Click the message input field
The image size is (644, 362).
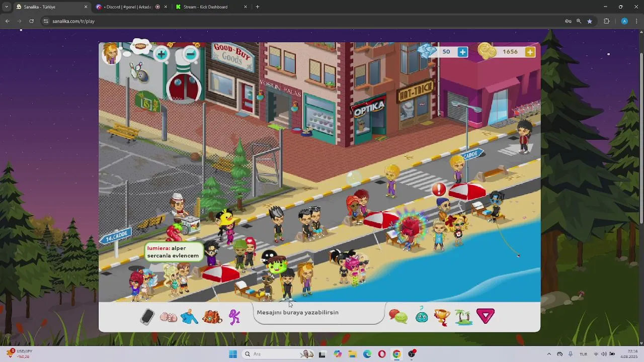(319, 313)
